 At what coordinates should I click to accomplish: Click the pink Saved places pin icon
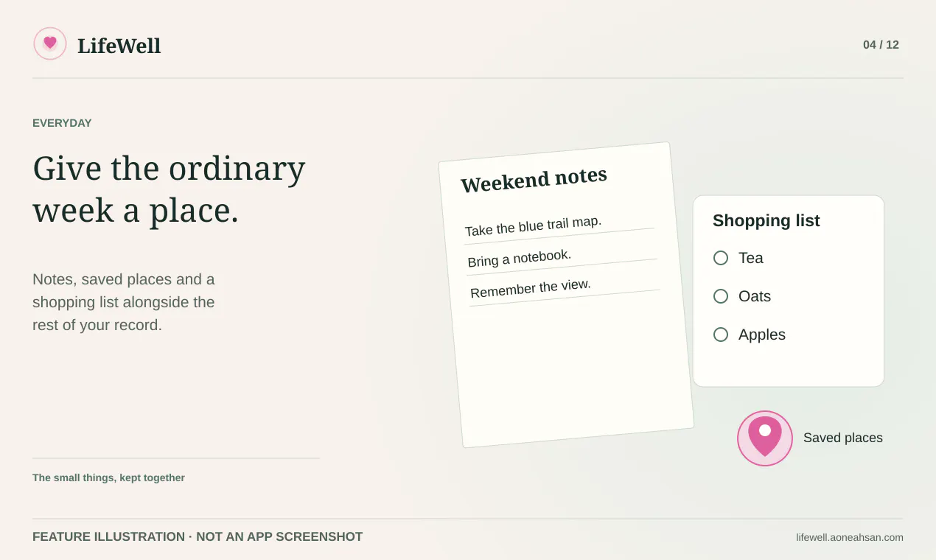(x=765, y=438)
